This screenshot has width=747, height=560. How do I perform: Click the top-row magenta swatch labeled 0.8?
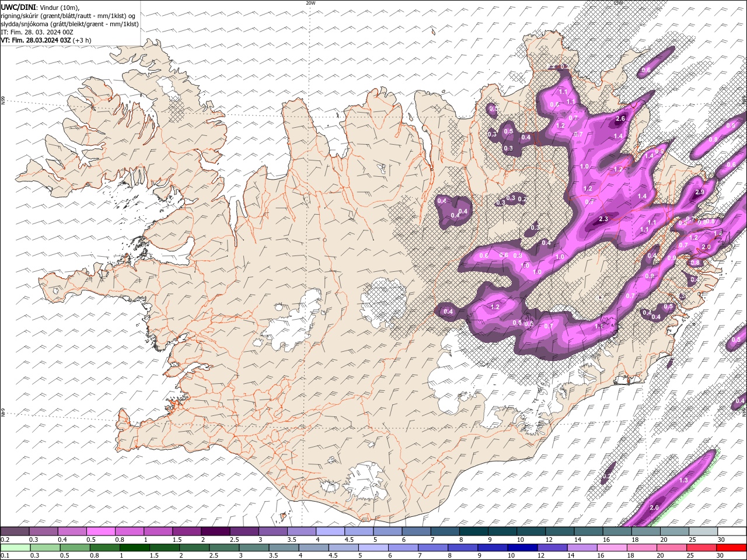coord(129,531)
